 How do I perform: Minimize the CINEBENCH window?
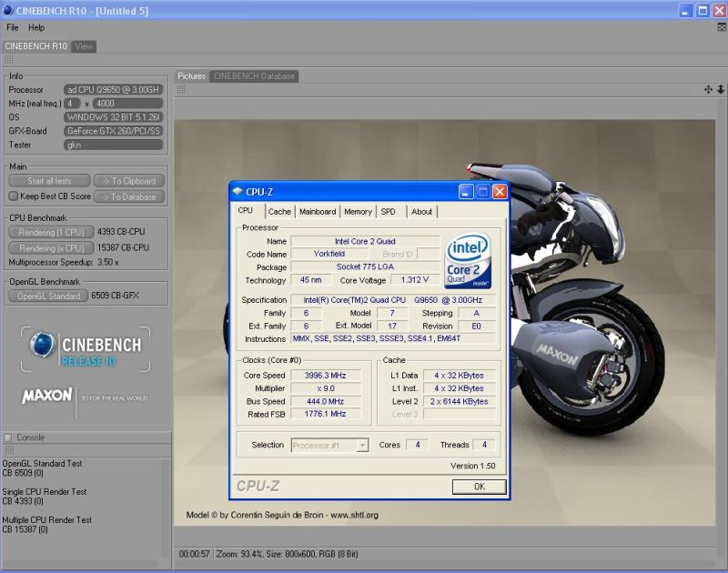click(686, 10)
